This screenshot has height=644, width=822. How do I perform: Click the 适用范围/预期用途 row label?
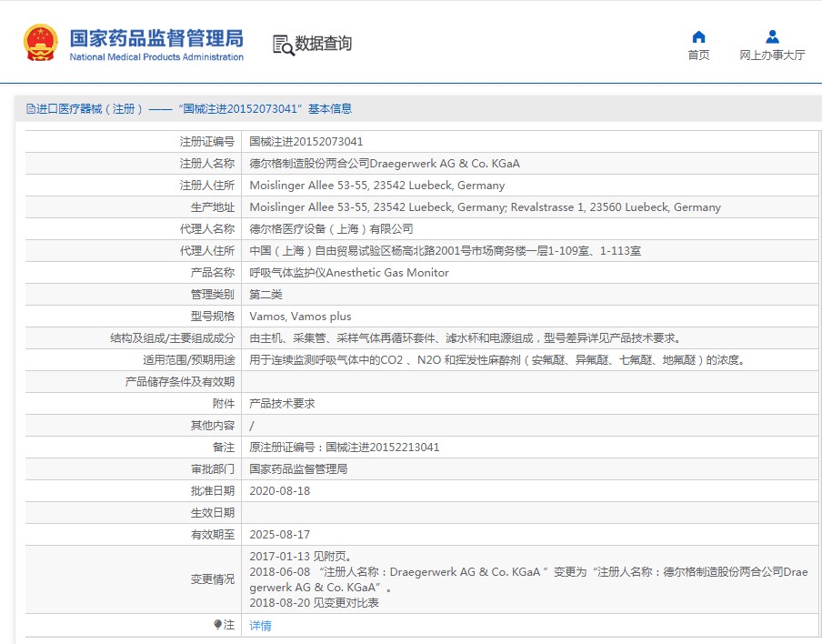[189, 360]
